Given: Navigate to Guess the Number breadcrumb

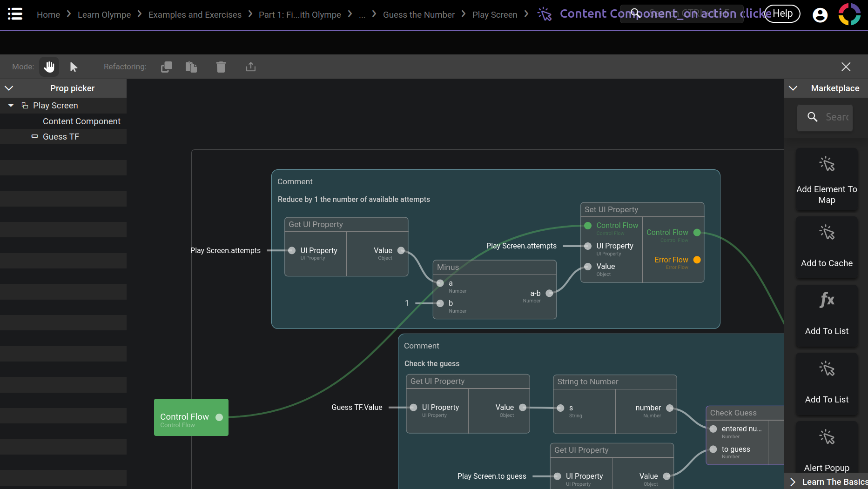Looking at the screenshot, I should click(418, 15).
